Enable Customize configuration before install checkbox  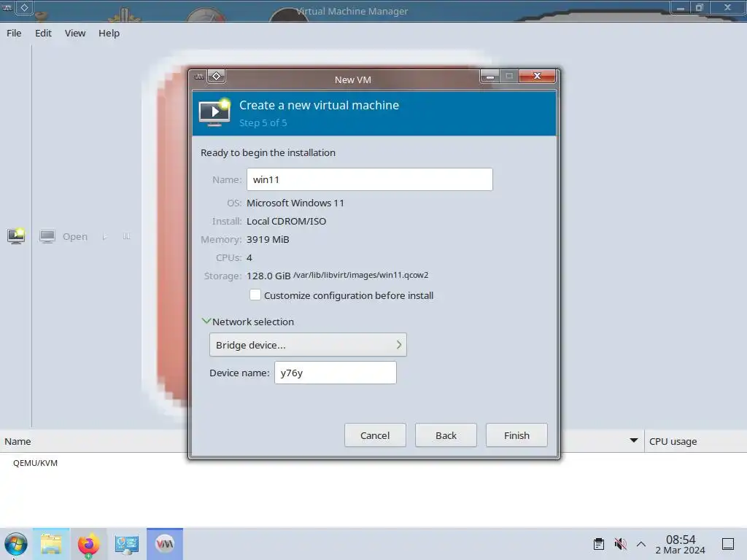(255, 295)
